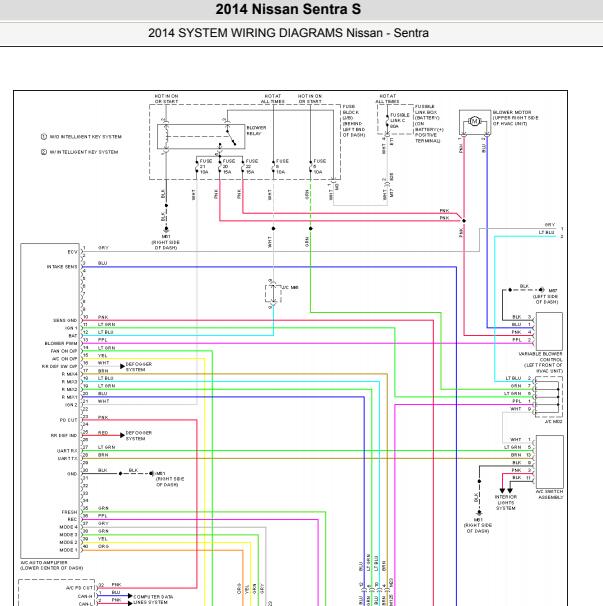Click the MODE 4 terminal label
This screenshot has width=603, height=606.
(68, 527)
